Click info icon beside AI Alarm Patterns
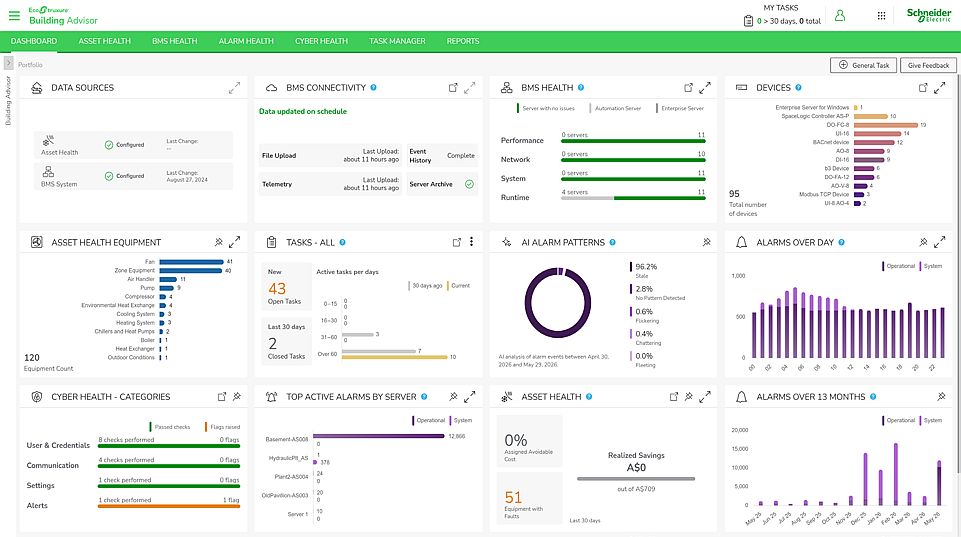 click(x=612, y=242)
